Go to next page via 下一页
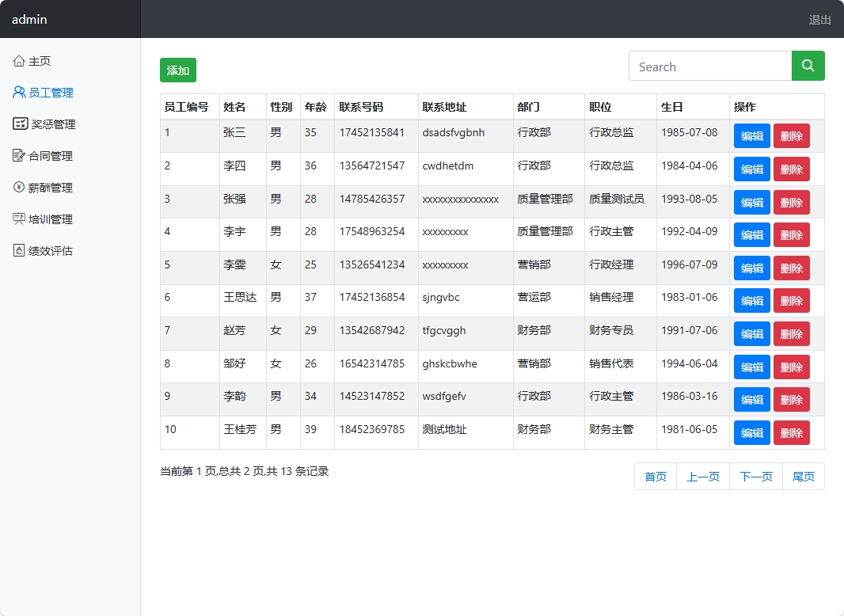Viewport: 844px width, 616px height. 755,476
